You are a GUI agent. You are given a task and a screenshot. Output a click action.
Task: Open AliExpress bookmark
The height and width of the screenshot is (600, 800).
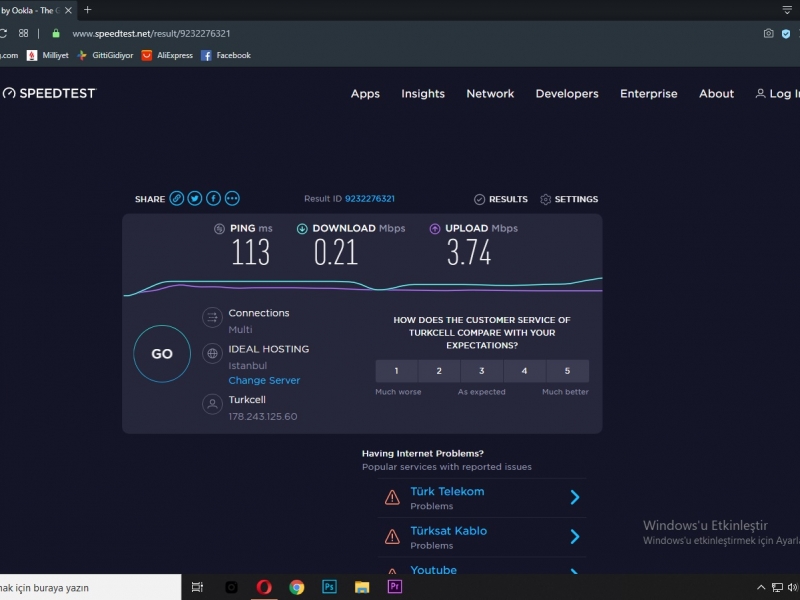pyautogui.click(x=167, y=56)
